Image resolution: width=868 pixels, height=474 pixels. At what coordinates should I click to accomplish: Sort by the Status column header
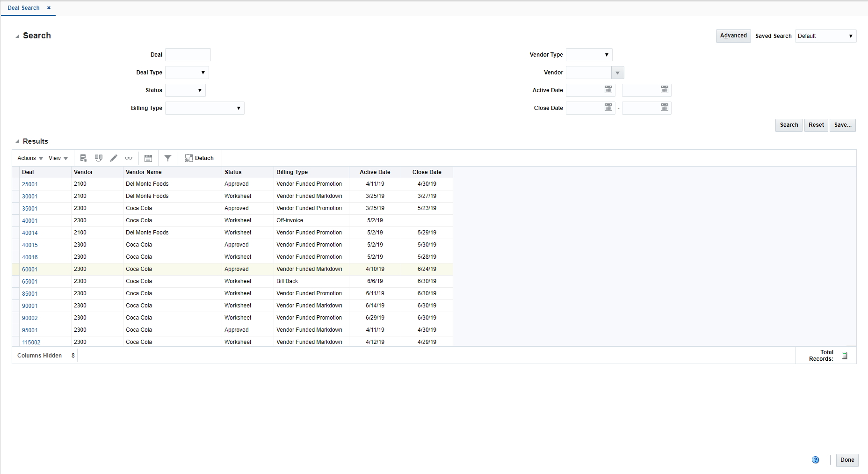click(248, 172)
